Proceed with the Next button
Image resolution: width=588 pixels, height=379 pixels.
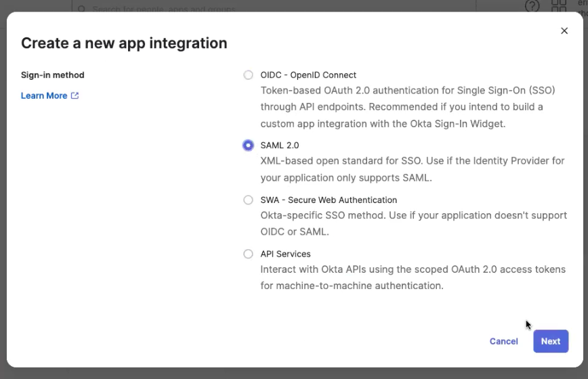(551, 341)
